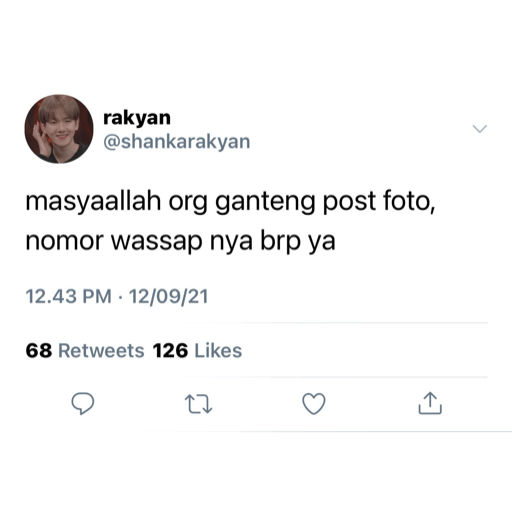The image size is (512, 512).
Task: Select the tweet text line starting with masyaallah
Action: coord(230,202)
